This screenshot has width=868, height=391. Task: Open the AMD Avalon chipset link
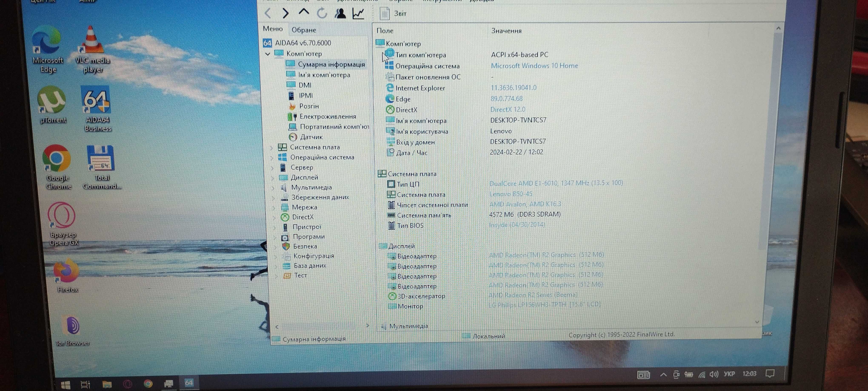tap(525, 204)
